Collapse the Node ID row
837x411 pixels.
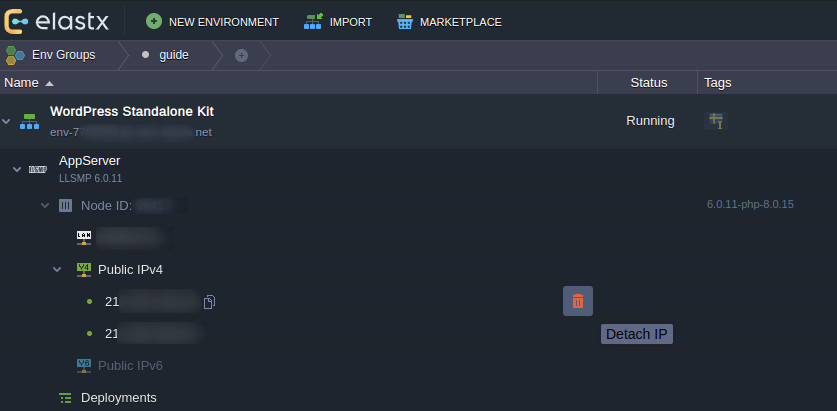44,206
